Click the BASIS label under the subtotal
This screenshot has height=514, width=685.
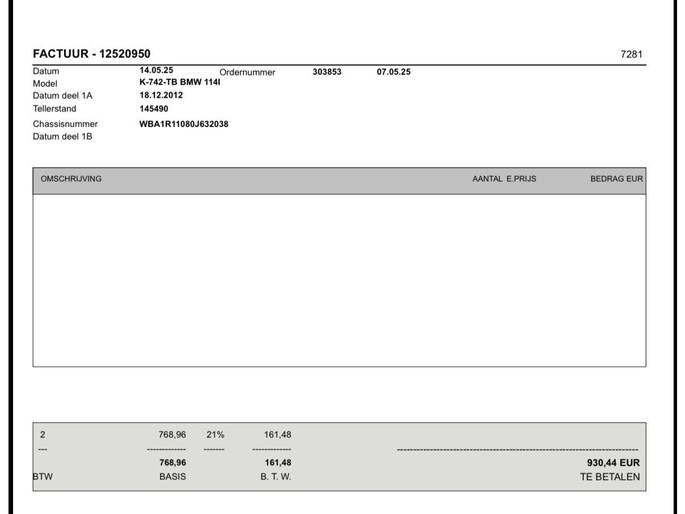(172, 477)
